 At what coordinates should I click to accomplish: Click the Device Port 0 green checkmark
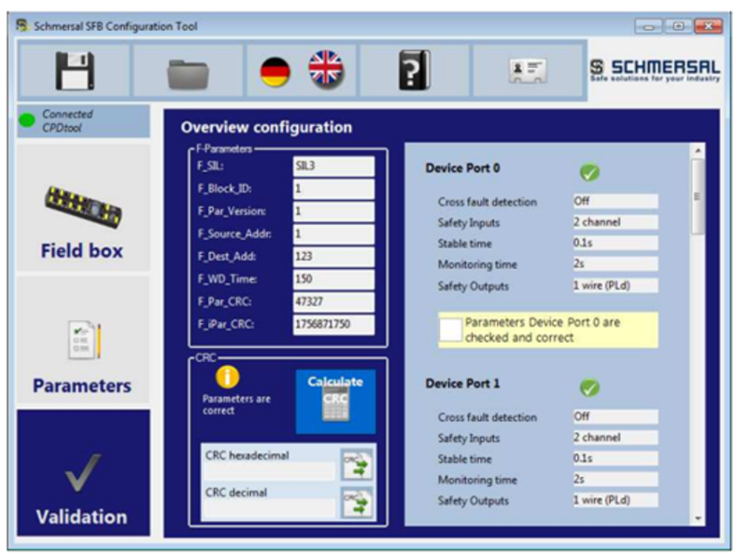pos(589,172)
